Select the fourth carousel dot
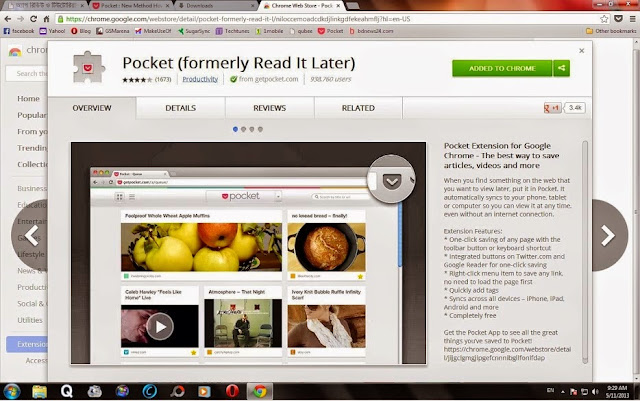Image resolution: width=640 pixels, height=401 pixels. pos(260,129)
